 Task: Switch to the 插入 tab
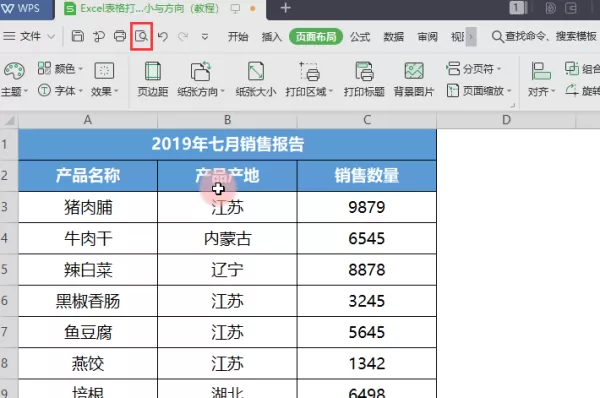(272, 37)
